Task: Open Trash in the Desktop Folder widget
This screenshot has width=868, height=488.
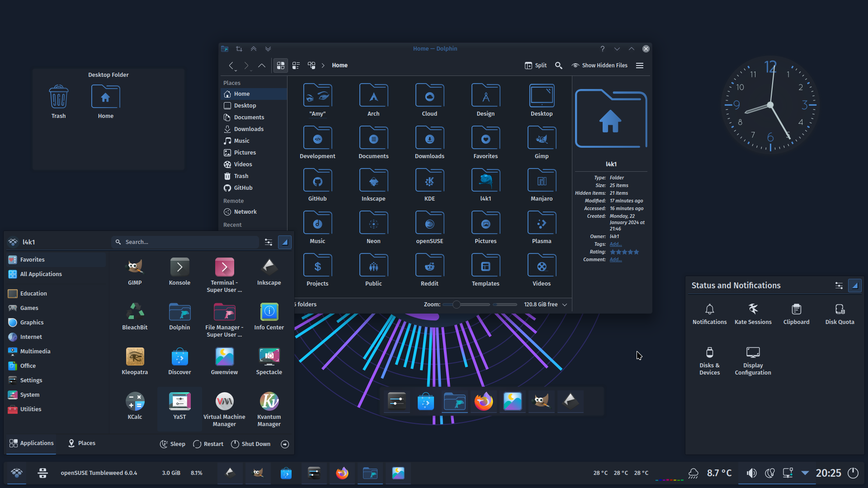Action: [58, 102]
